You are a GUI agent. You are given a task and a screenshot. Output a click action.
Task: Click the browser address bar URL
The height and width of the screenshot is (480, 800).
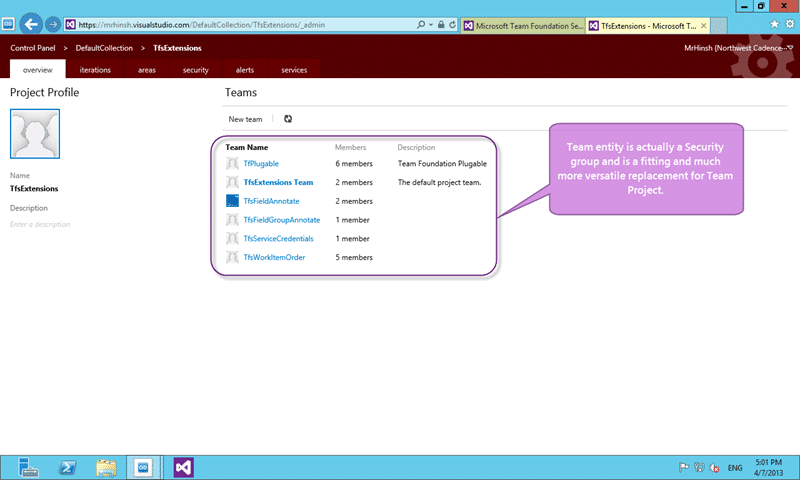coord(202,24)
